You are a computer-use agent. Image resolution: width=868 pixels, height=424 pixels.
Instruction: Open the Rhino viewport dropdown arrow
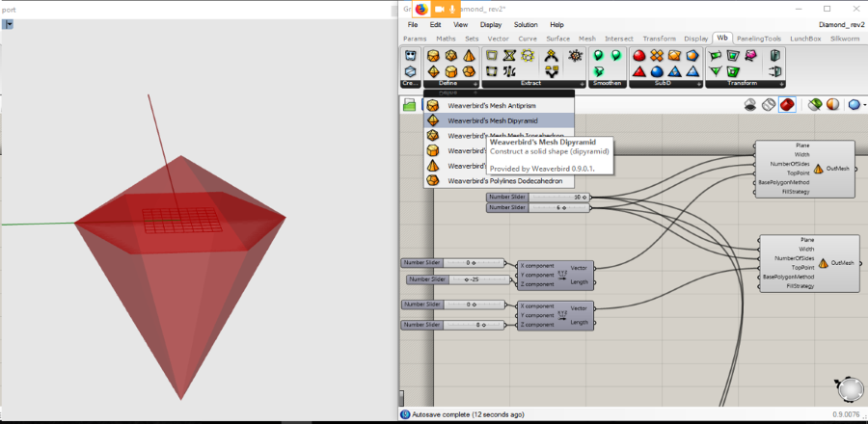click(x=10, y=24)
